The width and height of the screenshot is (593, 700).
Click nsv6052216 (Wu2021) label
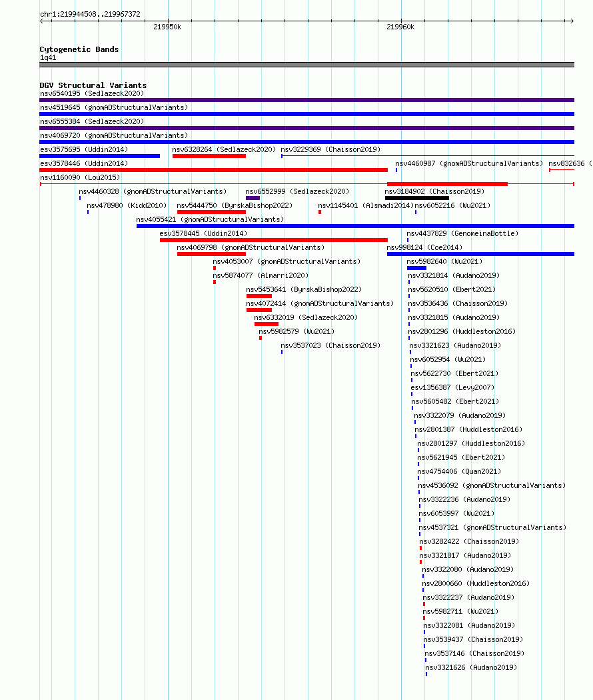coord(453,205)
